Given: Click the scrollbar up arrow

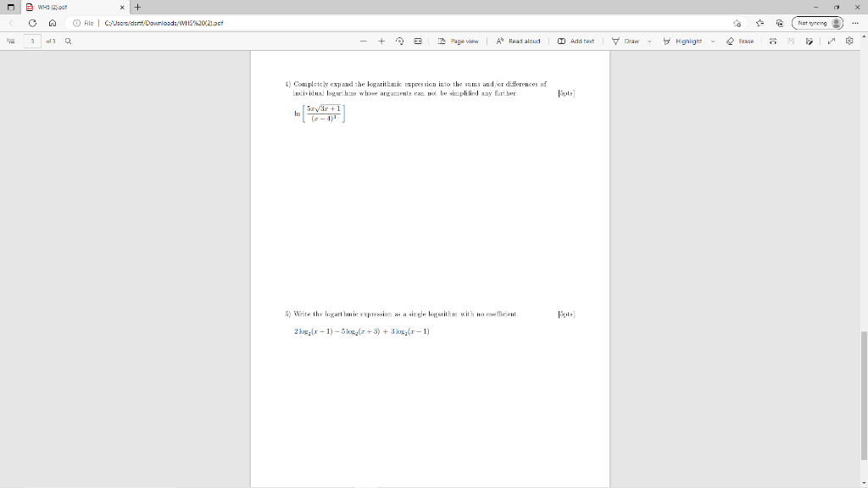Looking at the screenshot, I should [864, 36].
